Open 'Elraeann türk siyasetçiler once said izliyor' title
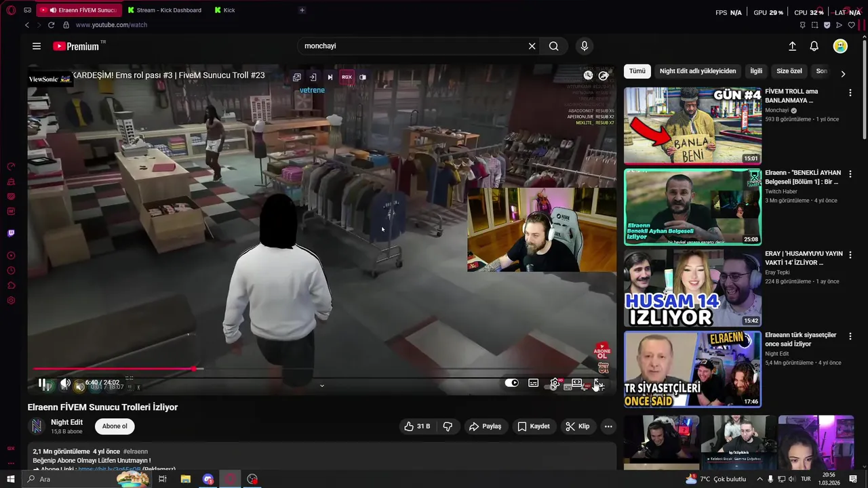 tap(801, 340)
